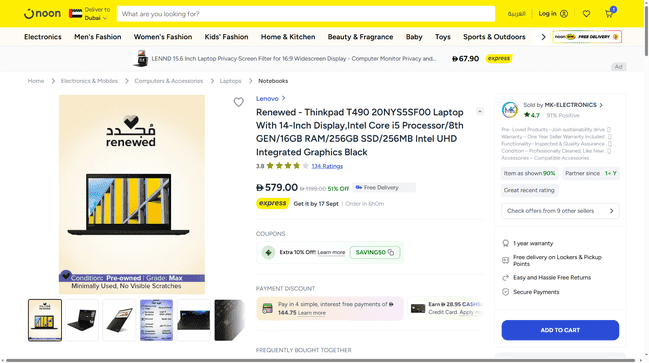The height and width of the screenshot is (363, 649).
Task: Open 134 Ratings link
Action: point(327,166)
